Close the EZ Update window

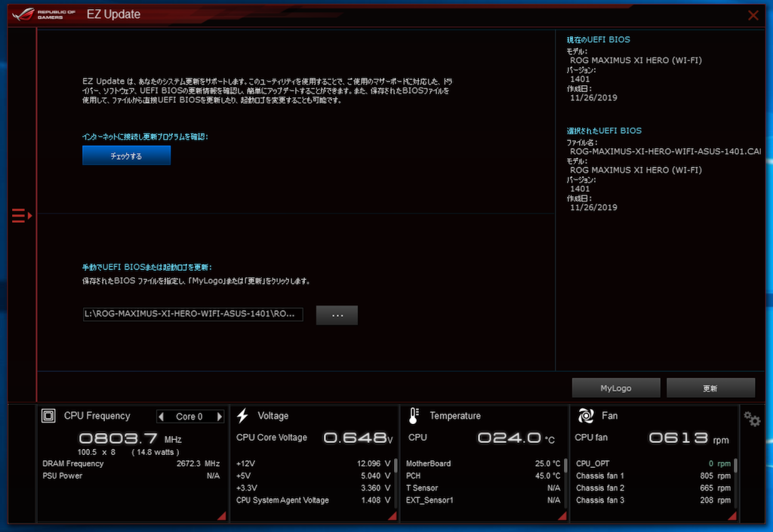tap(753, 15)
